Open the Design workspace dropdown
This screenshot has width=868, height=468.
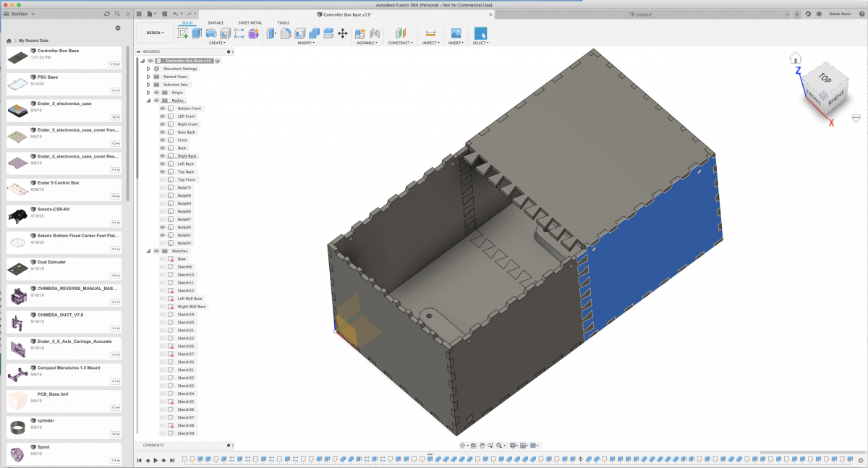155,33
